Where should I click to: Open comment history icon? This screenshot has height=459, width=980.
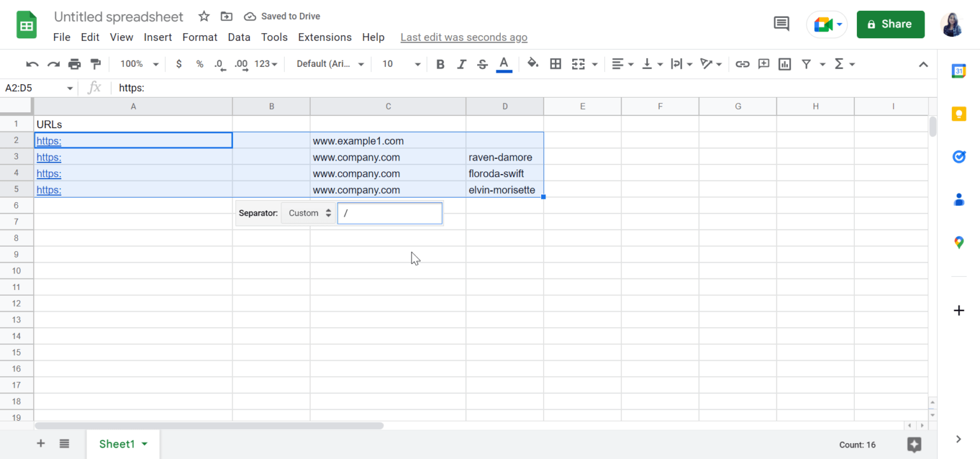pyautogui.click(x=781, y=24)
